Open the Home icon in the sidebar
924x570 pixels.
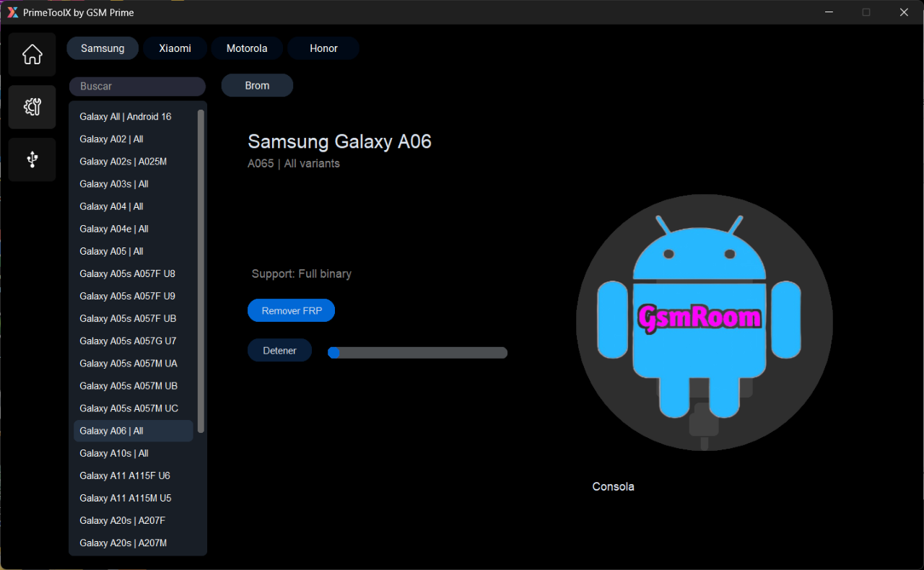[x=32, y=55]
